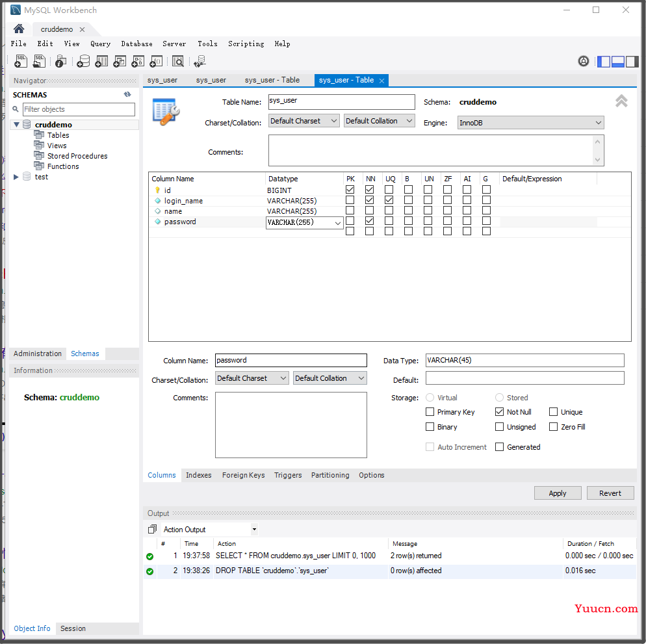Click the table editor wrench icon
Image resolution: width=646 pixels, height=644 pixels.
[x=166, y=112]
